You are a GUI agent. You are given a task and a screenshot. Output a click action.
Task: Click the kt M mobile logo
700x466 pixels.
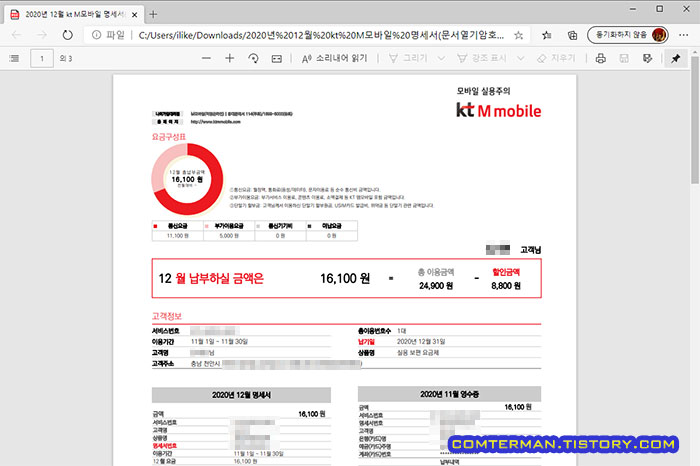tap(498, 110)
